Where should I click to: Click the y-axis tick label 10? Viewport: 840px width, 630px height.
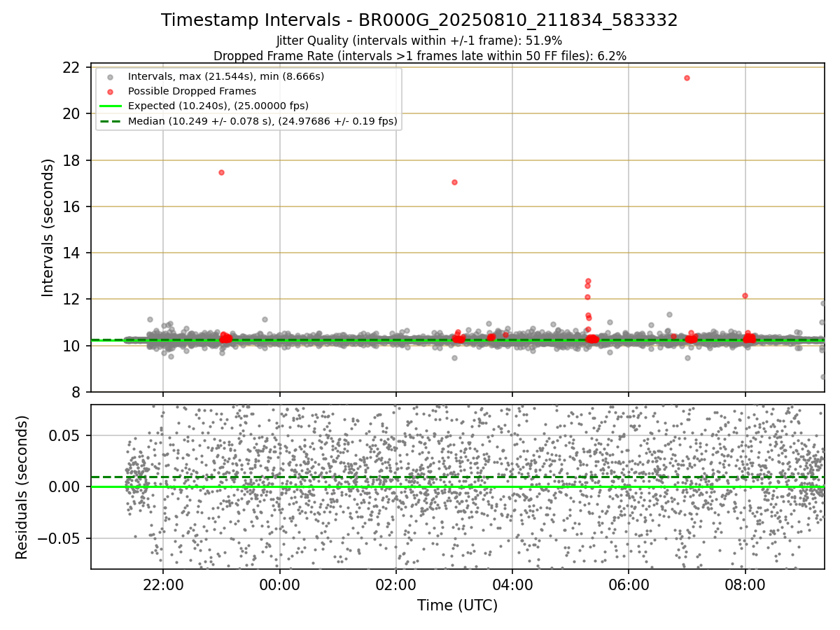pyautogui.click(x=71, y=346)
